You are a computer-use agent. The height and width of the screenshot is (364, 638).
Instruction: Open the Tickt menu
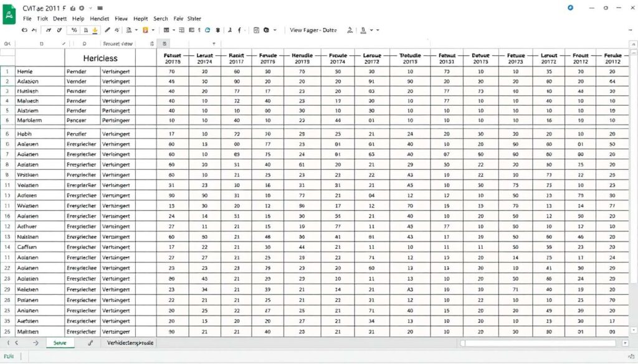click(42, 19)
